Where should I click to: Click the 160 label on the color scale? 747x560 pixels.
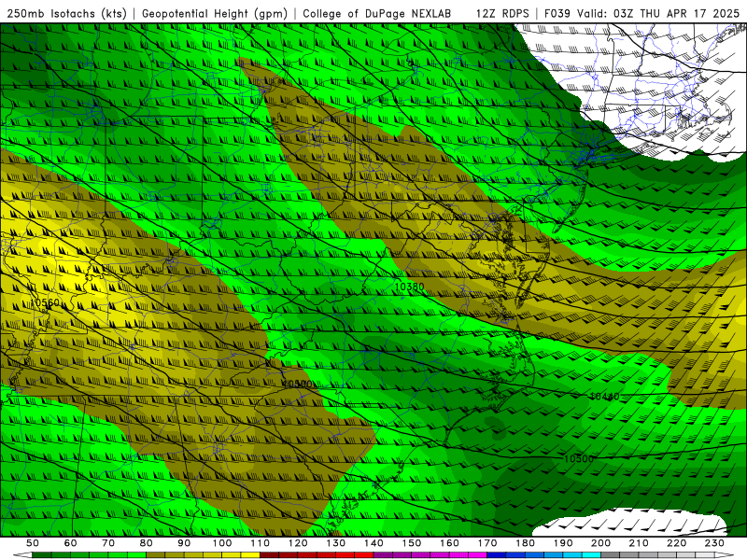[449, 543]
